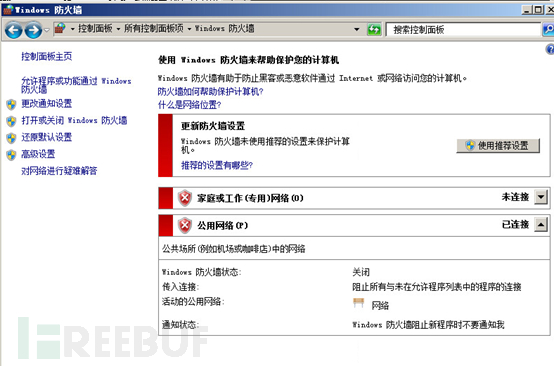
Task: Click 所有控制面板项 breadcrumb
Action: [x=154, y=29]
